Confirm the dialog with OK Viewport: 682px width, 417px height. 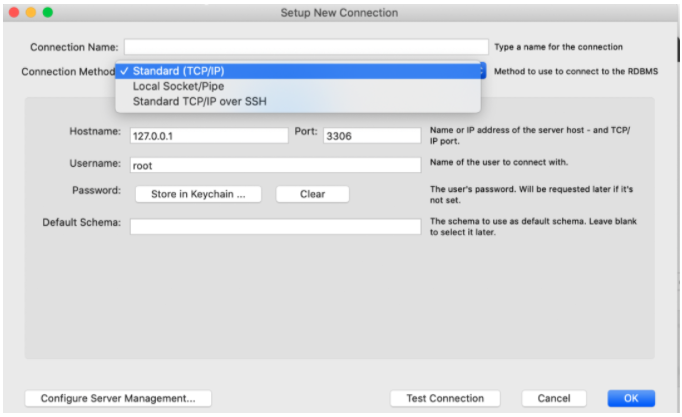(631, 398)
